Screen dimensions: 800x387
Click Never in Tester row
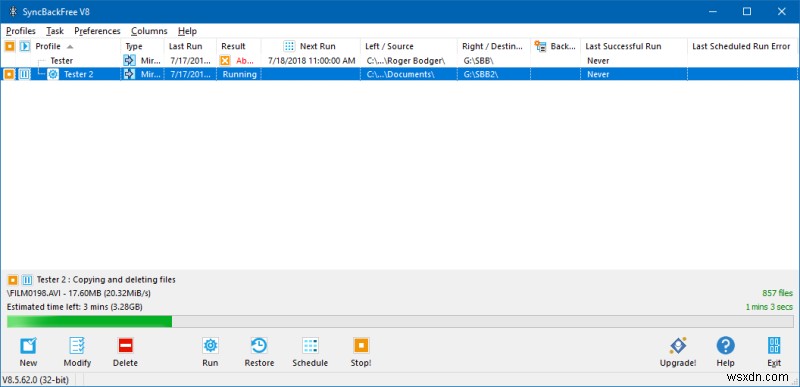click(598, 61)
